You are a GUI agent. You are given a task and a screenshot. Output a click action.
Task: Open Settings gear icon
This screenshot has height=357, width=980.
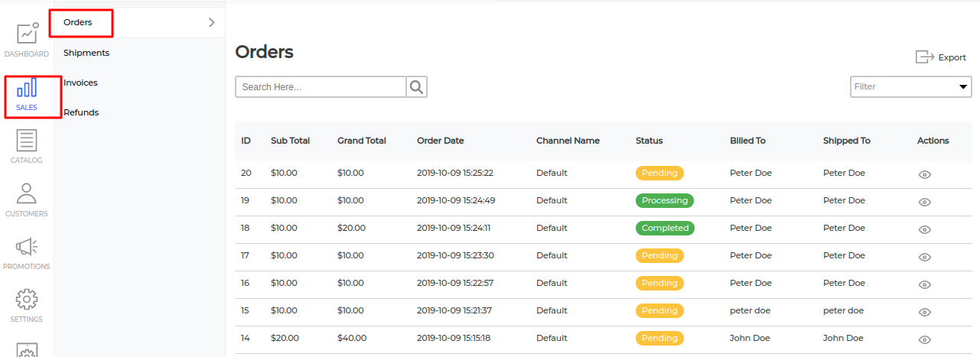click(x=27, y=299)
